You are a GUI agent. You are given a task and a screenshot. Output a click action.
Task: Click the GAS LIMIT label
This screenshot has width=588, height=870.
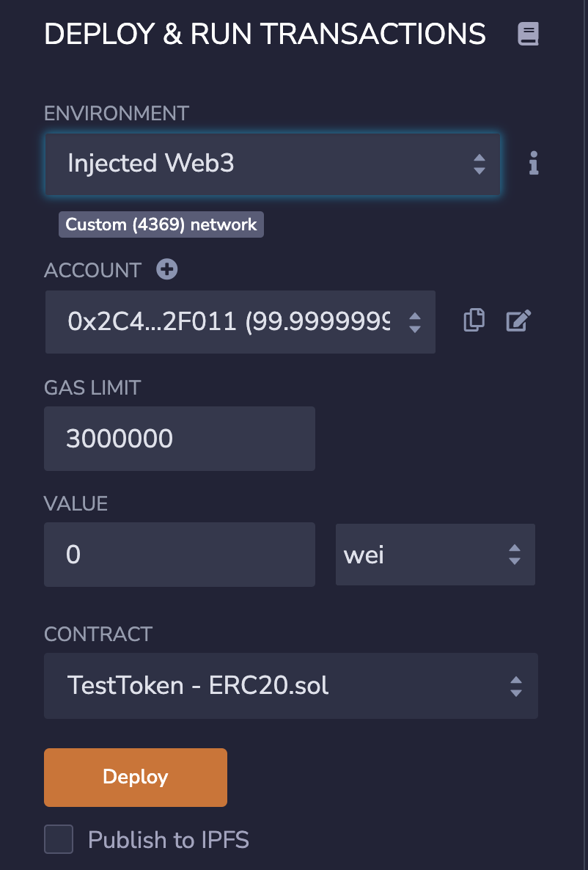point(92,387)
